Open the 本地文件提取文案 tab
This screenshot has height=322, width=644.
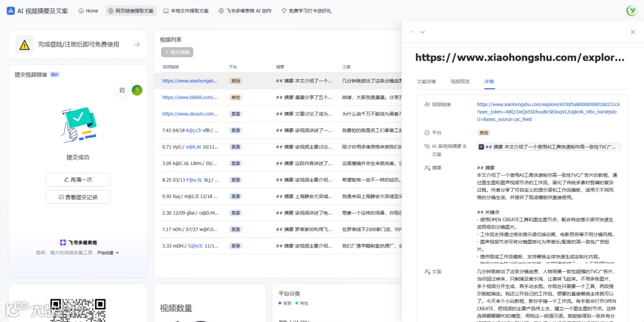point(186,11)
